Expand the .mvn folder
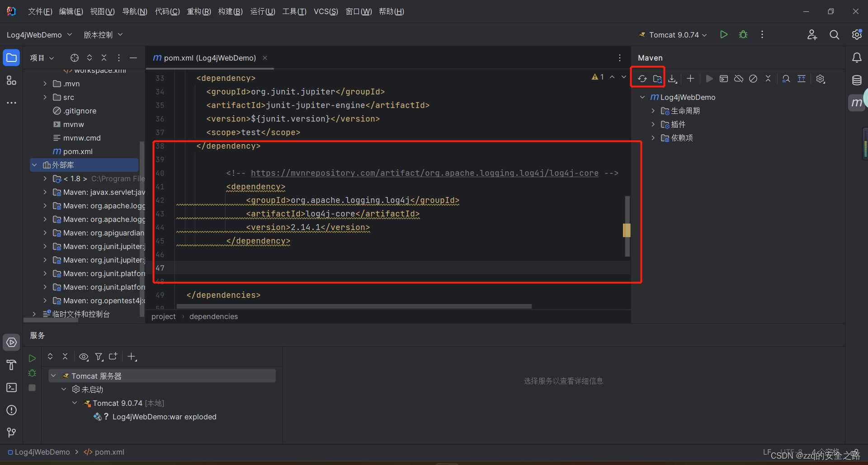The height and width of the screenshot is (465, 868). (45, 84)
